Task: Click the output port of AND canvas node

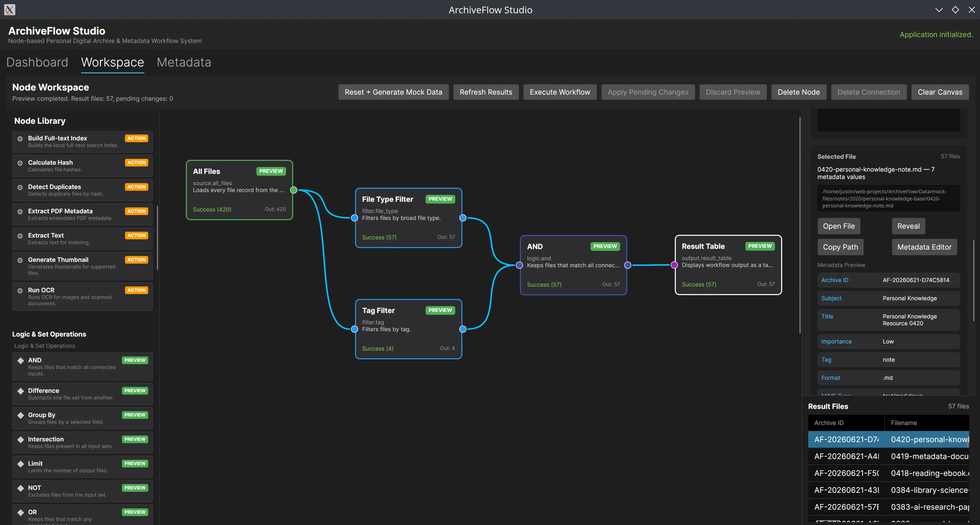Action: point(628,265)
